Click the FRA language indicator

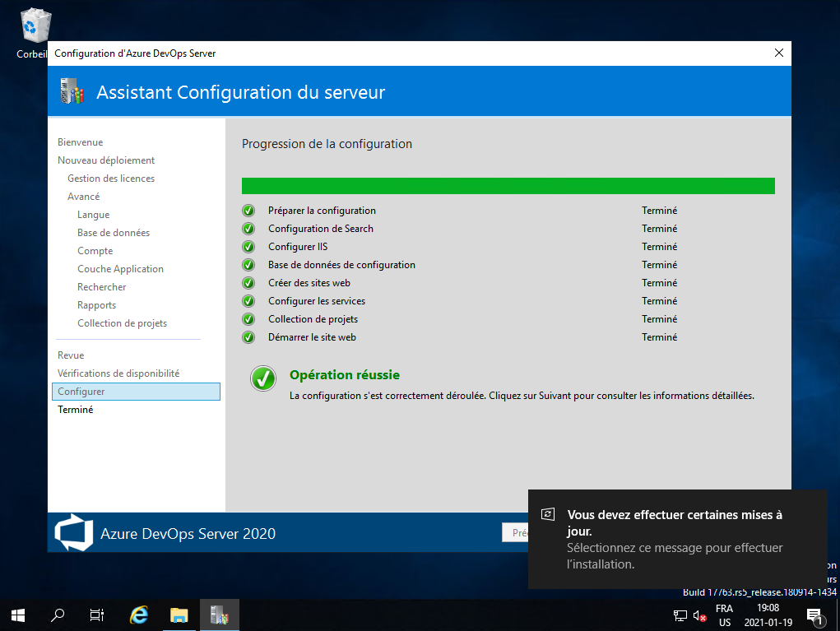point(724,609)
